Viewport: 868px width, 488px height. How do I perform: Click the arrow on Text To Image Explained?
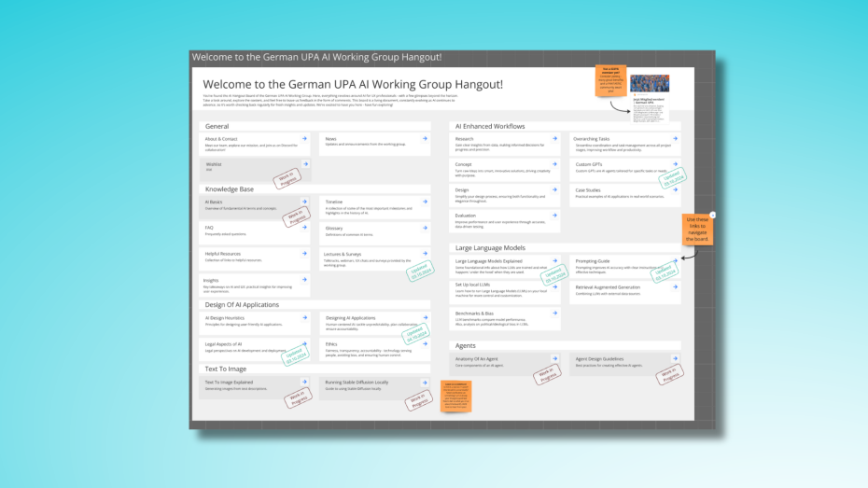pyautogui.click(x=304, y=382)
